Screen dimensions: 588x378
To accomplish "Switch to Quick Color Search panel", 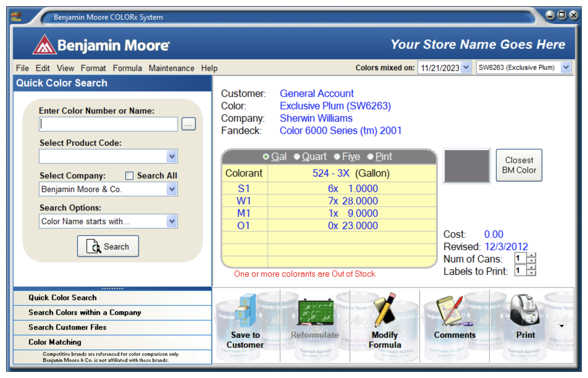I will (112, 298).
